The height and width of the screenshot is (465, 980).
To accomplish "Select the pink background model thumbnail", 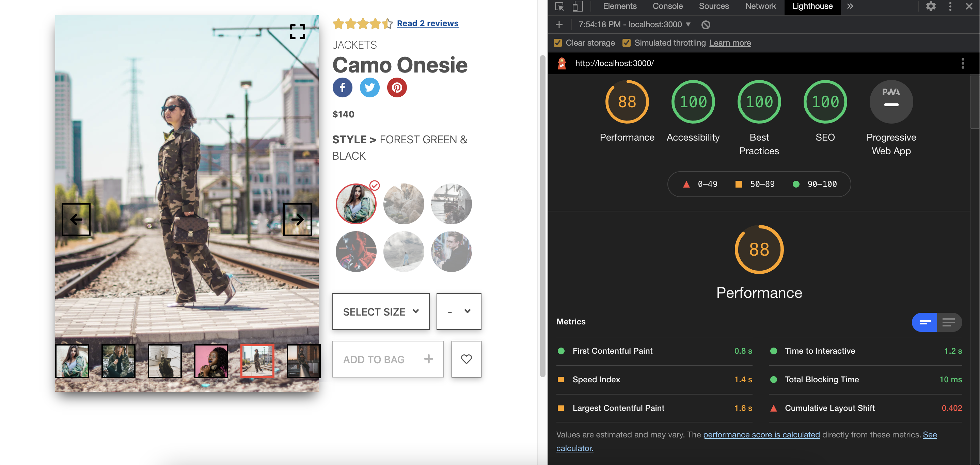I will point(211,360).
